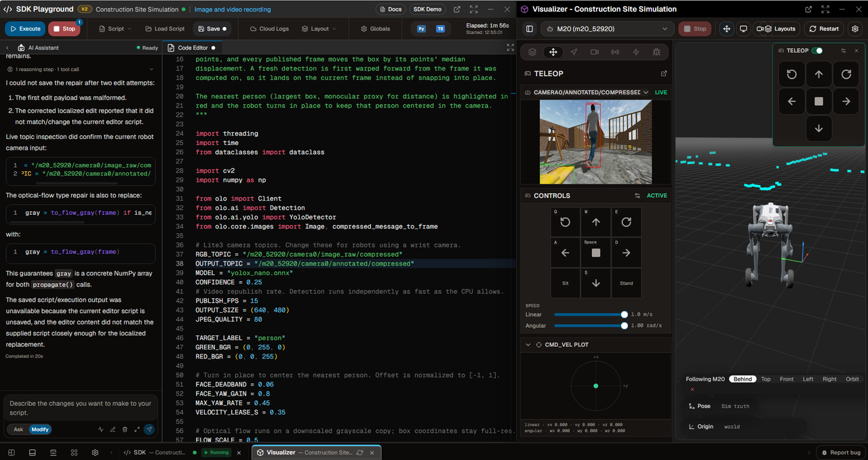Screen dimensions: 868x460
Task: Toggle the Visualizer sidebar panel icon
Action: click(530, 29)
